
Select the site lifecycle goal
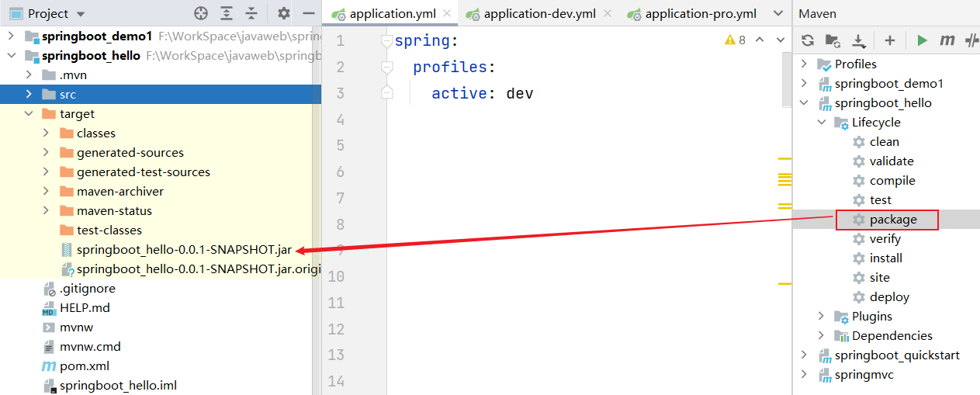880,278
